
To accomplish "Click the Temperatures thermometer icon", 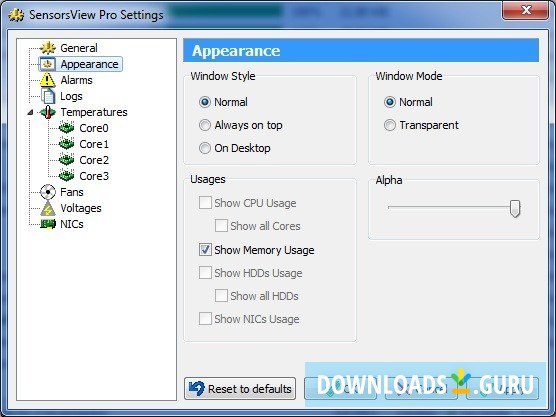I will [x=48, y=112].
